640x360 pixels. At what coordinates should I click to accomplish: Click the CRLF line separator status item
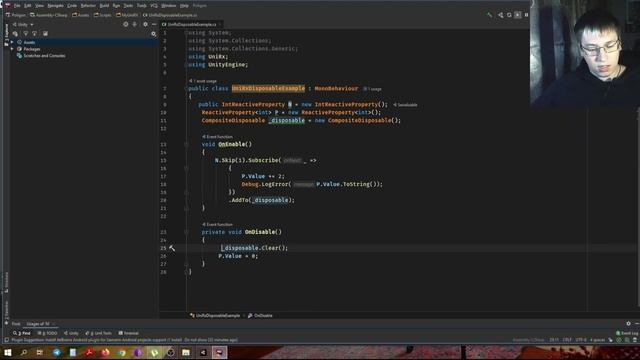click(x=567, y=340)
